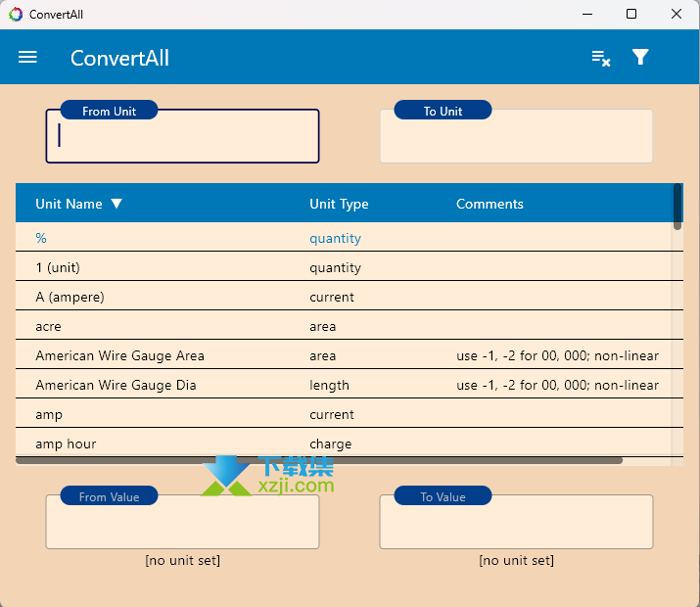Image resolution: width=700 pixels, height=607 pixels.
Task: Focus the From Unit input field
Action: coord(183,136)
